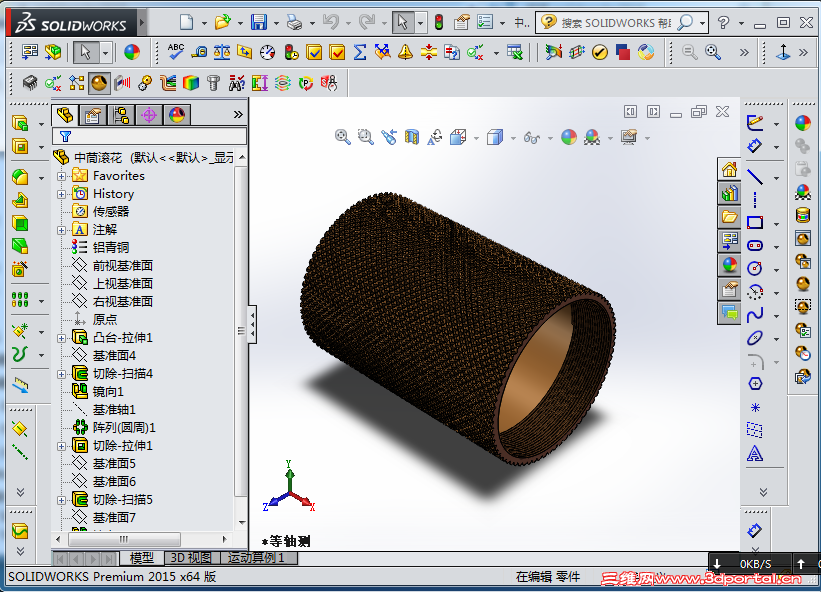Select the Smart Dimension tool
The height and width of the screenshot is (592, 821).
755,146
